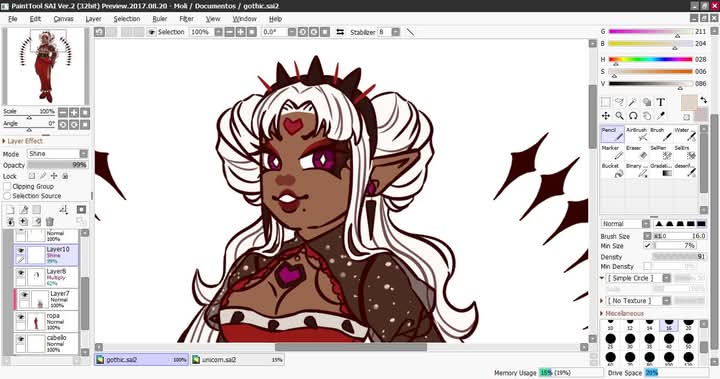Viewport: 720px width, 379px height.
Task: Select the Bucket fill tool
Action: (x=613, y=170)
